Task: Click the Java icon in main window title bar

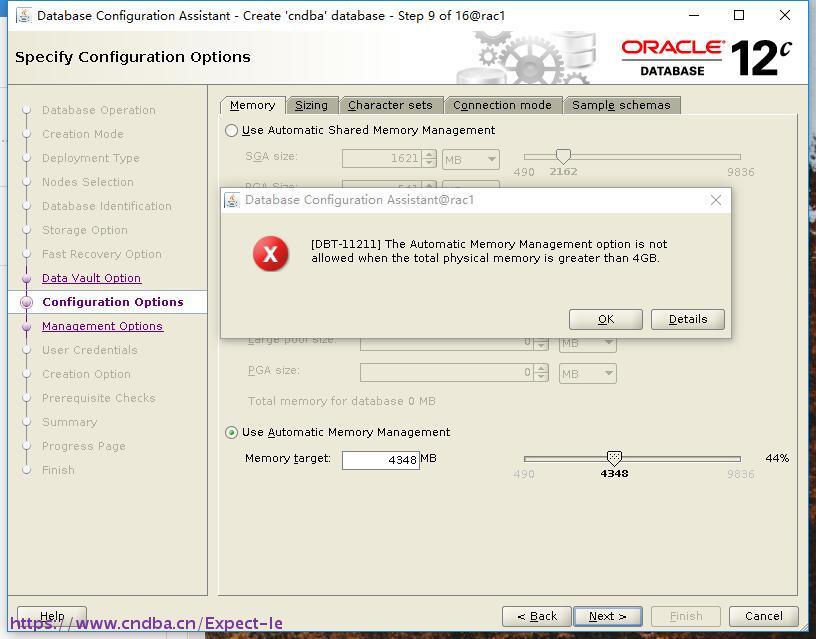Action: tap(24, 16)
